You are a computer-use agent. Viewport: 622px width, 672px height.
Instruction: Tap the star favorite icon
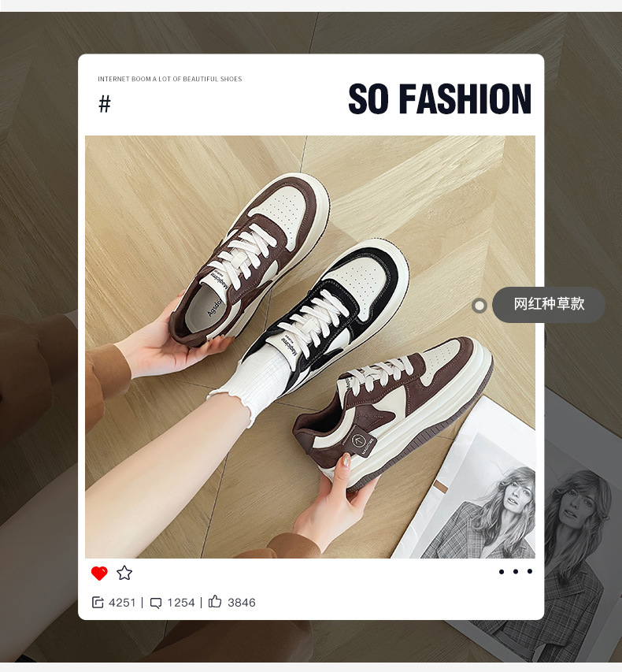(x=124, y=573)
